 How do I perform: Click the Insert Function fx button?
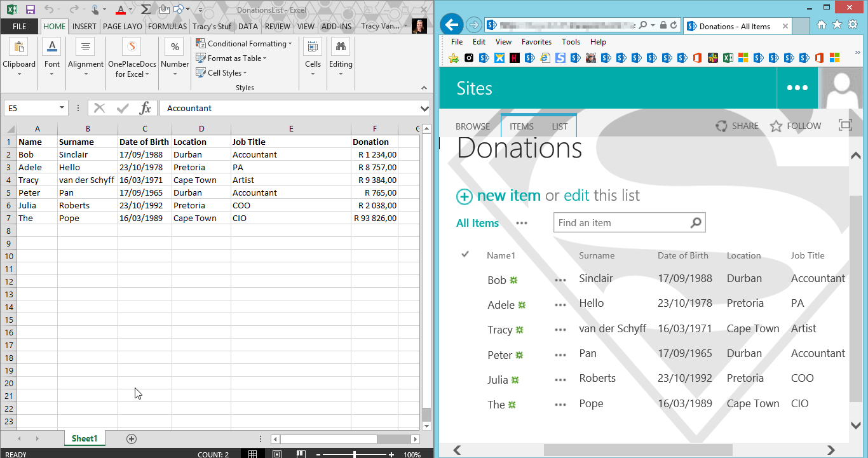(x=146, y=108)
